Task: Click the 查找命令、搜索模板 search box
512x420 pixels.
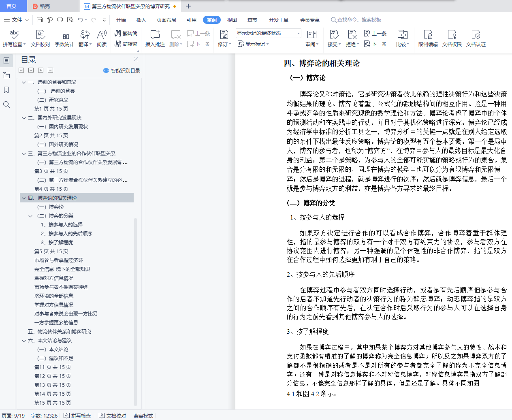Action: tap(356, 20)
